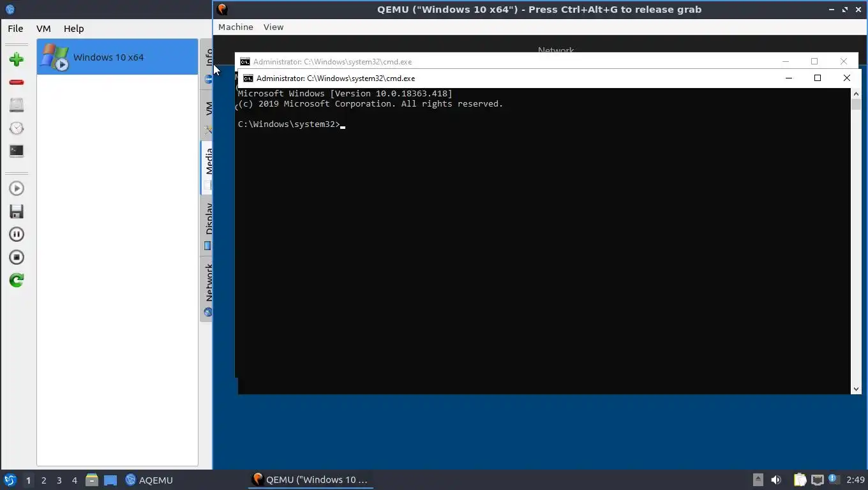Image resolution: width=868 pixels, height=490 pixels.
Task: Open the VM menu in AQEMU
Action: (x=43, y=29)
